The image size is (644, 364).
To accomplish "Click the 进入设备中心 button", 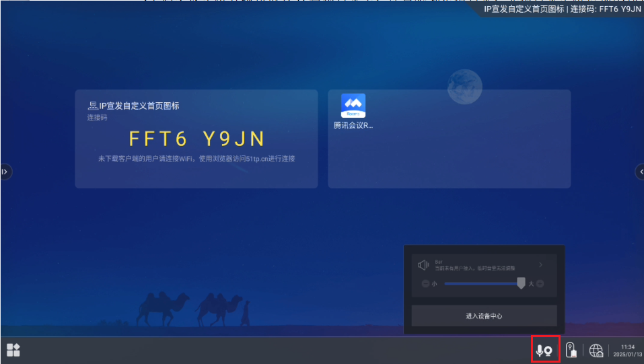I will pyautogui.click(x=484, y=316).
